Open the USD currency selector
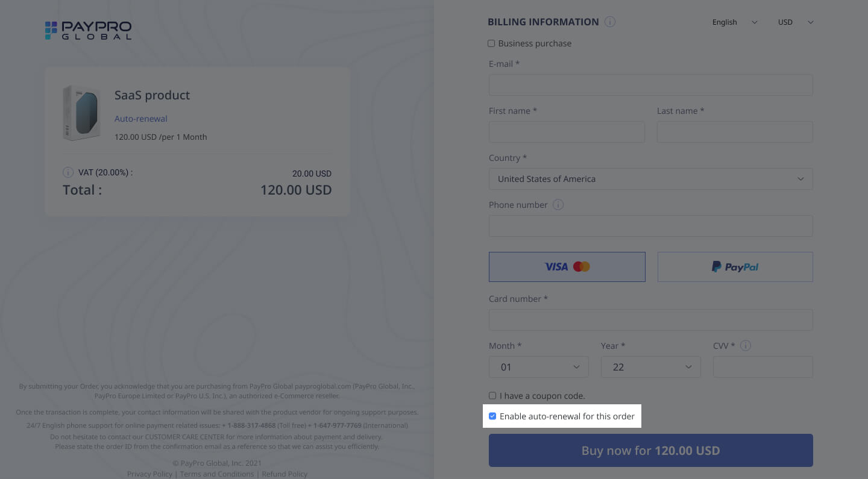The image size is (868, 479). (796, 22)
